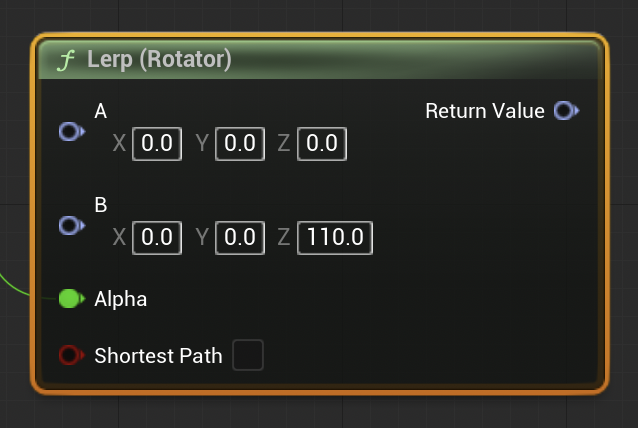This screenshot has height=428, width=638.
Task: Click the X value field of rotator B
Action: (x=157, y=238)
